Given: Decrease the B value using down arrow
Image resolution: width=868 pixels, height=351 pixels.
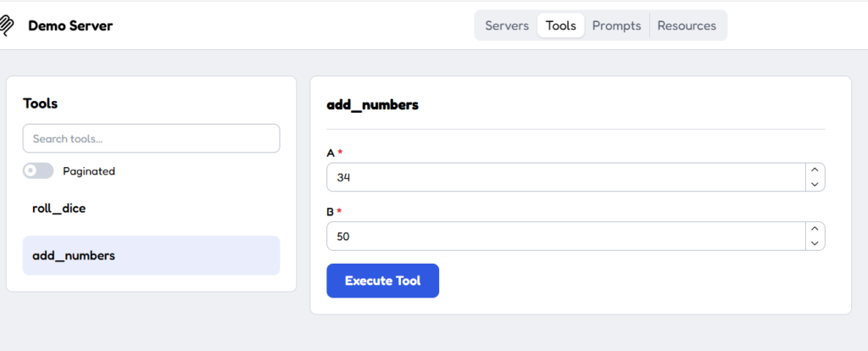Looking at the screenshot, I should tap(815, 242).
